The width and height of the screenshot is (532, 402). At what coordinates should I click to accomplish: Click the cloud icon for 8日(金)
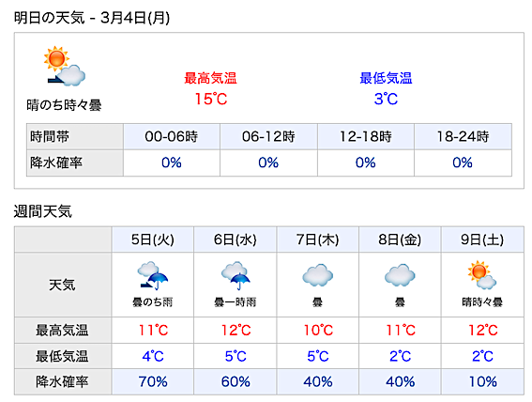click(400, 275)
